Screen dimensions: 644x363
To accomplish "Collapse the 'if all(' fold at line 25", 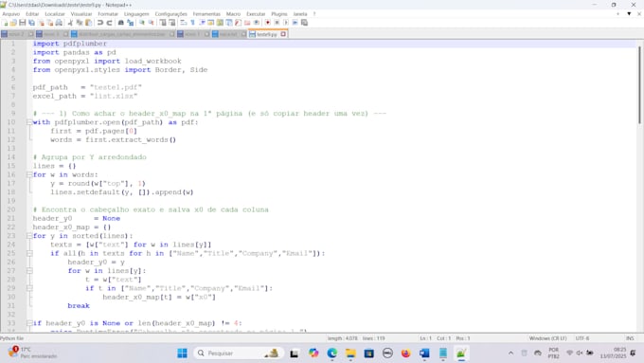I will pyautogui.click(x=29, y=253).
